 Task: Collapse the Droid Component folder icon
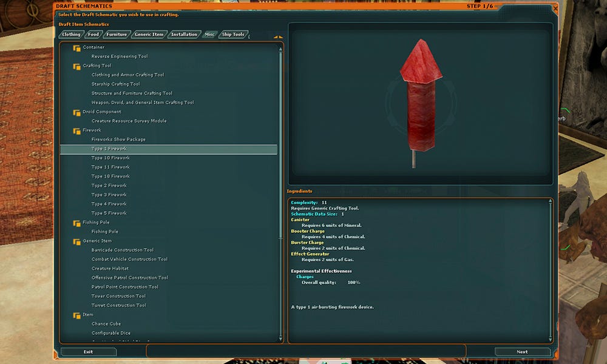click(76, 113)
